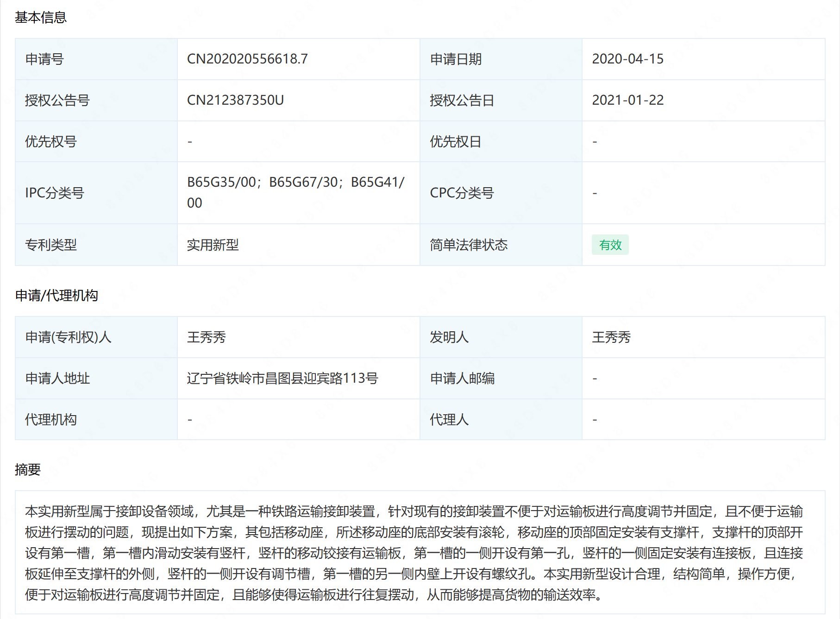Click the 优先权号 label cell
This screenshot has height=619, width=840.
tap(96, 141)
